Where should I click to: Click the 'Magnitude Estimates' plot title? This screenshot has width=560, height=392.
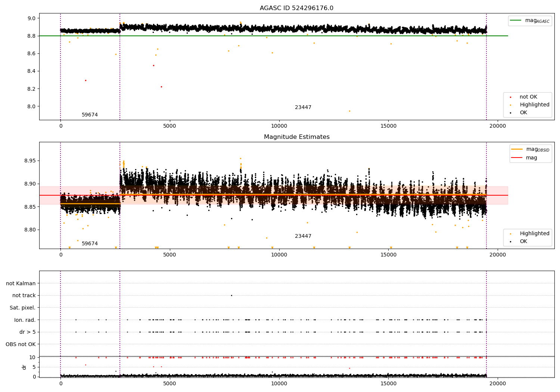296,137
